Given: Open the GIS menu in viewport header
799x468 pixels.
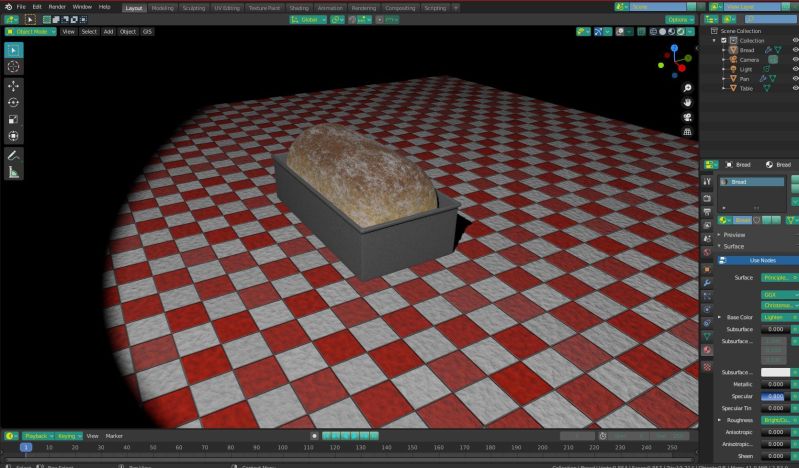Looking at the screenshot, I should [147, 32].
